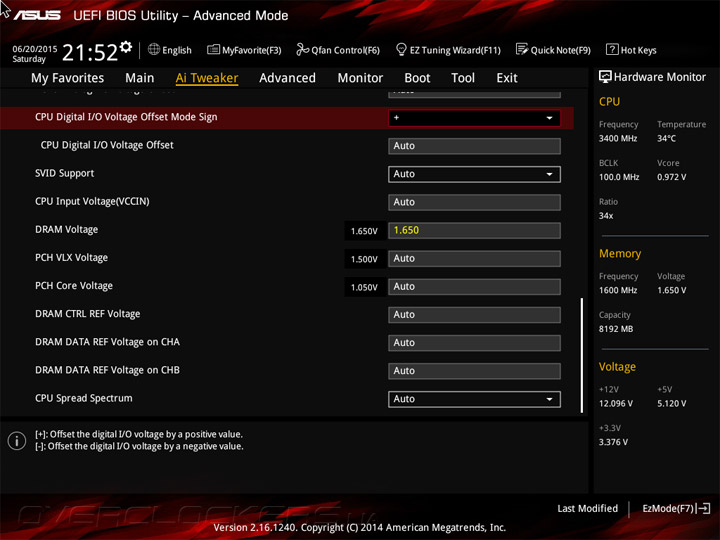
Task: Go to the Advanced tab
Action: click(287, 78)
